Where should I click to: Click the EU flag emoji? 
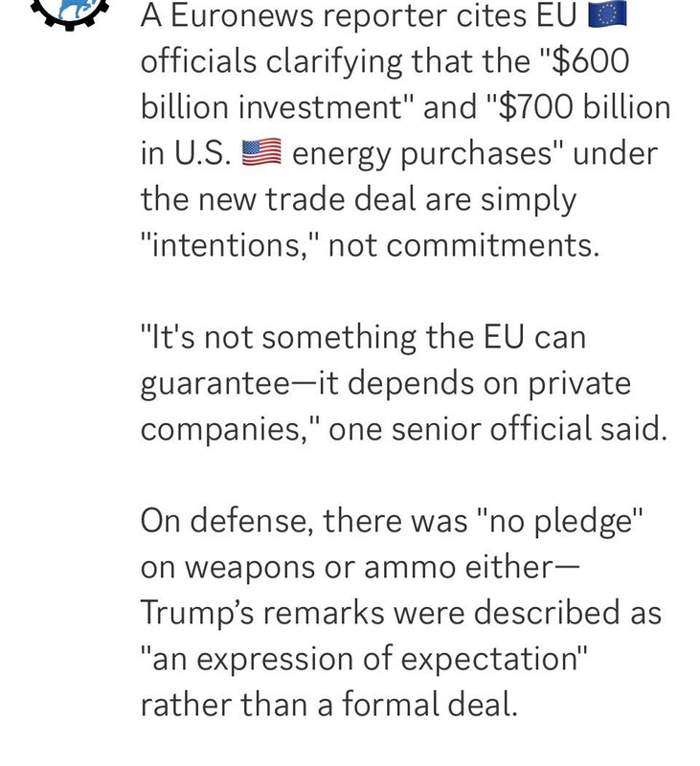(607, 15)
